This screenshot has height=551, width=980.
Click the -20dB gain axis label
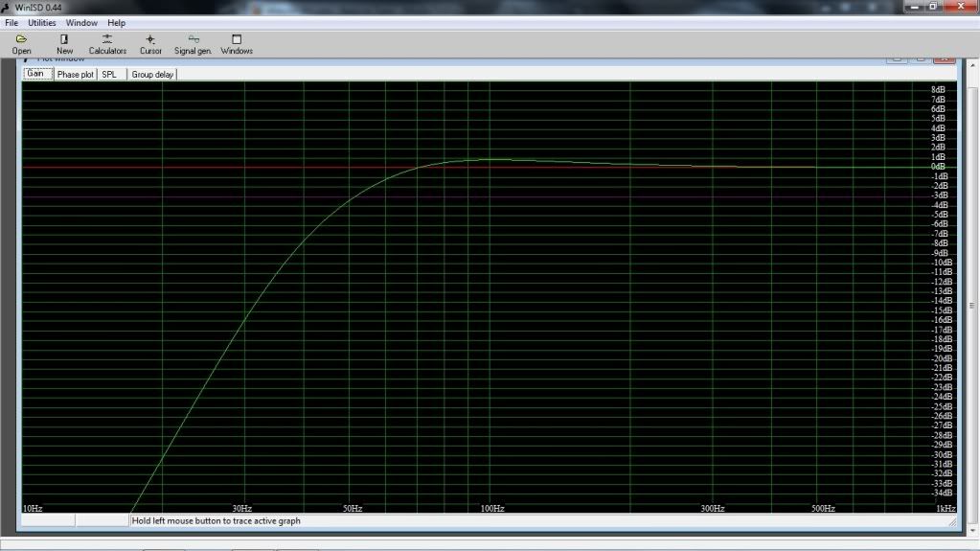(942, 358)
